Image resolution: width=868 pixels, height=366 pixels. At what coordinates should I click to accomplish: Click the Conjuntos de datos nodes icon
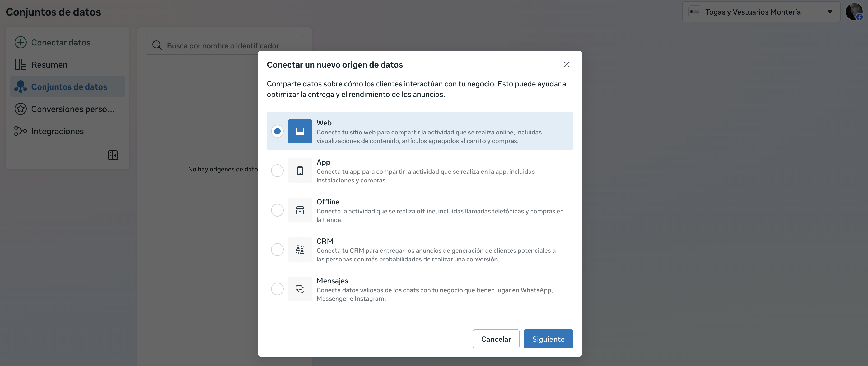coord(21,87)
